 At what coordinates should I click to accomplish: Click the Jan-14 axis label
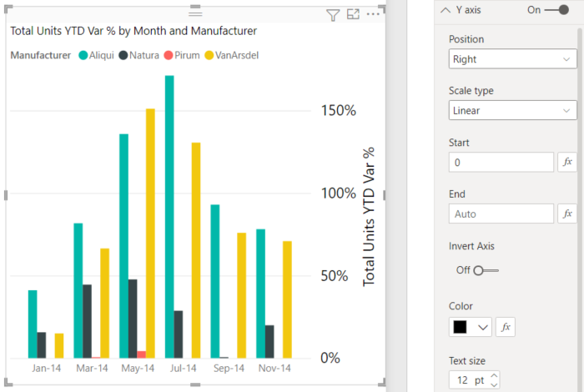[x=46, y=368]
